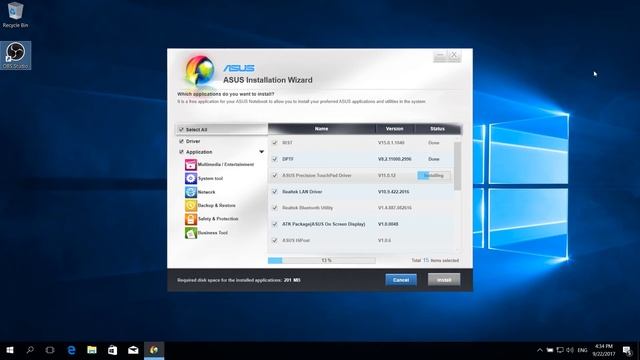Image resolution: width=640 pixels, height=360 pixels.
Task: Toggle the Select All checkbox
Action: [181, 129]
